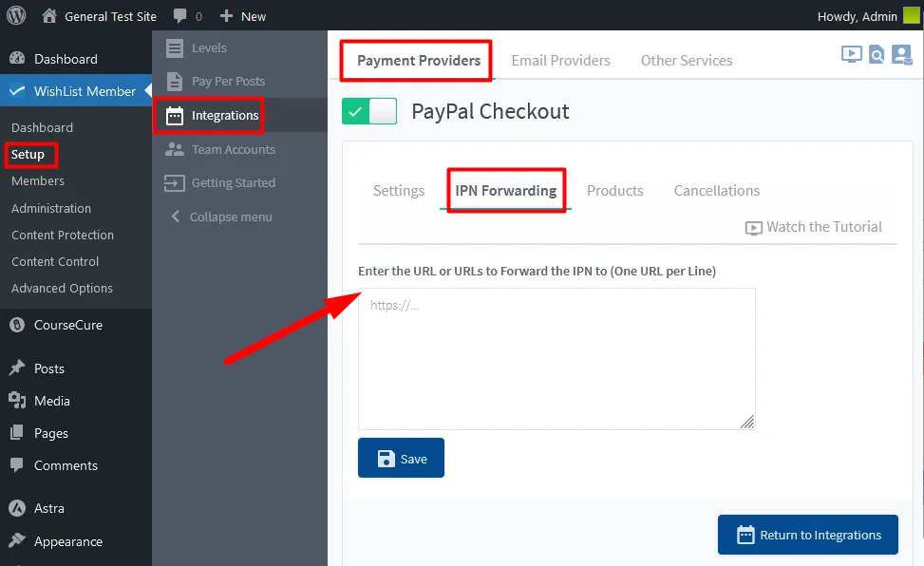This screenshot has height=566, width=924.
Task: Open the Watch the Tutorial link
Action: coord(824,227)
